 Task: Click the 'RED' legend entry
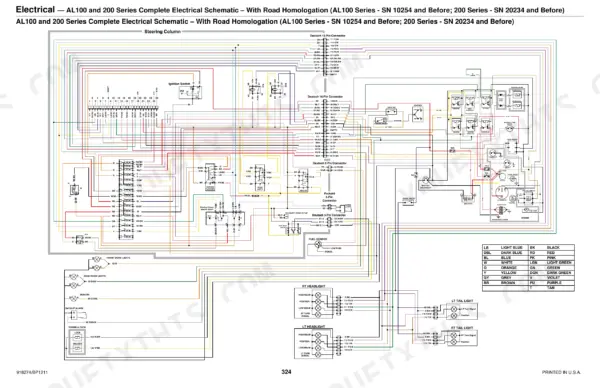551,253
